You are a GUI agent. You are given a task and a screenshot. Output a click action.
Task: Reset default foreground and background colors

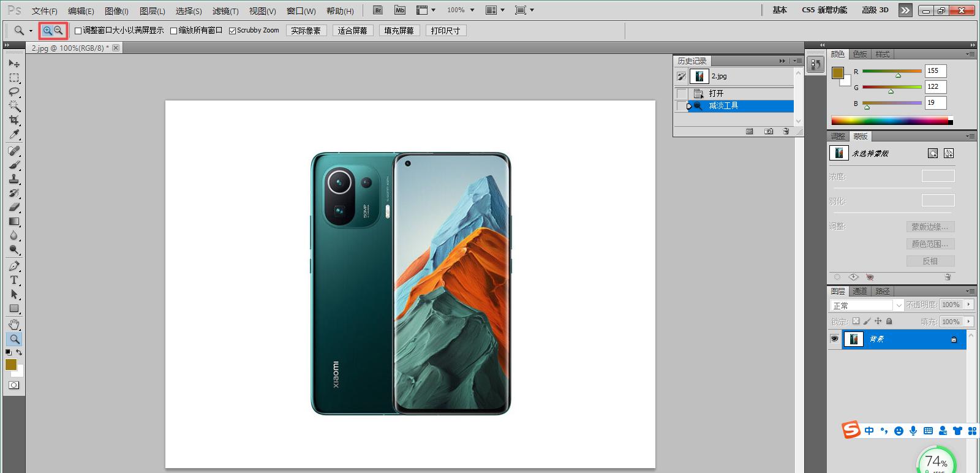point(9,352)
